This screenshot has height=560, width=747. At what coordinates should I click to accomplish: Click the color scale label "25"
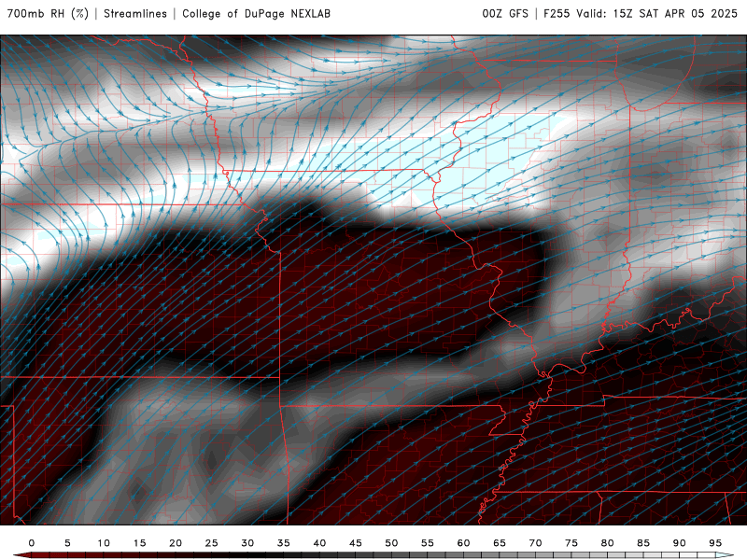pyautogui.click(x=212, y=543)
